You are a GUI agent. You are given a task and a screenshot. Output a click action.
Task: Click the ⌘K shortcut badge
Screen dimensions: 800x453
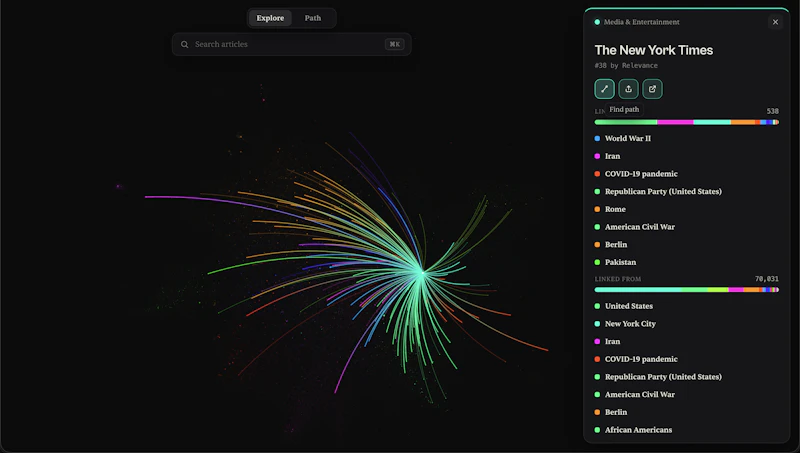click(394, 44)
